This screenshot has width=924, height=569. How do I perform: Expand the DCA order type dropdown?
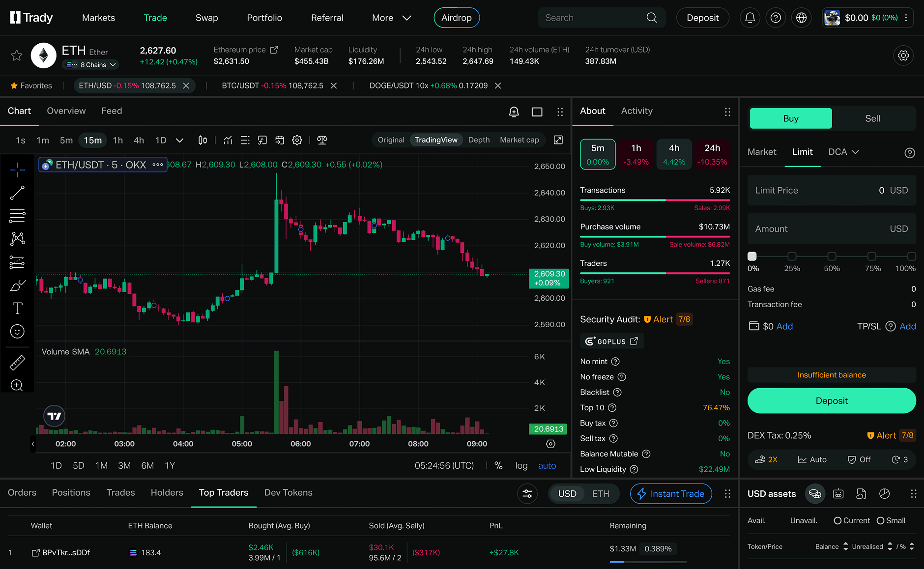(x=843, y=152)
